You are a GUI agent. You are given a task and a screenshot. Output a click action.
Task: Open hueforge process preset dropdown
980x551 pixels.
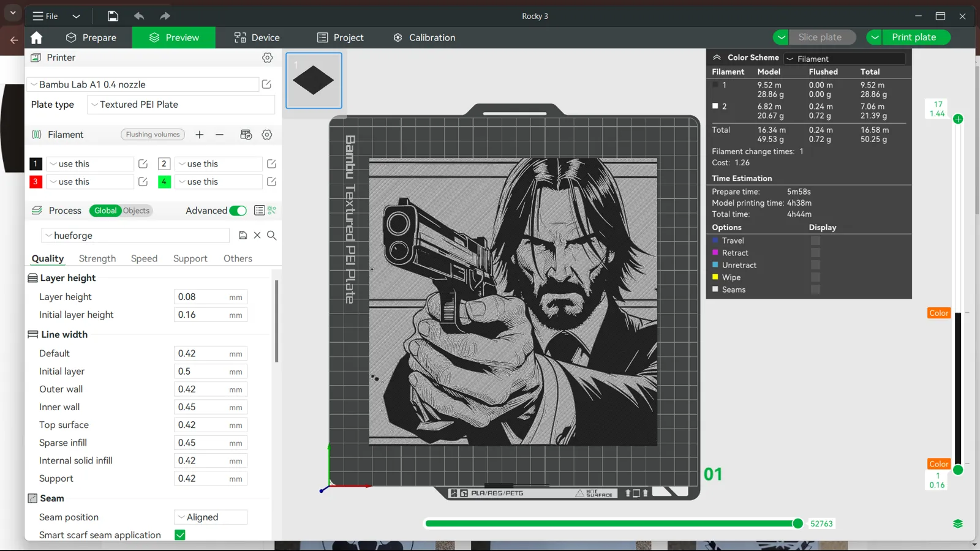135,236
